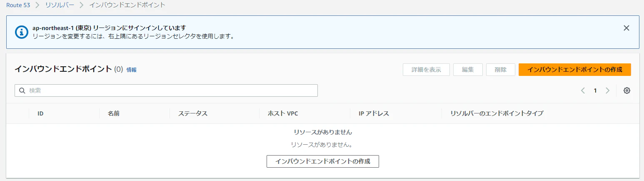Screen dimensions: 644x181
Task: Click the 詳細を表示 button
Action: pyautogui.click(x=426, y=70)
